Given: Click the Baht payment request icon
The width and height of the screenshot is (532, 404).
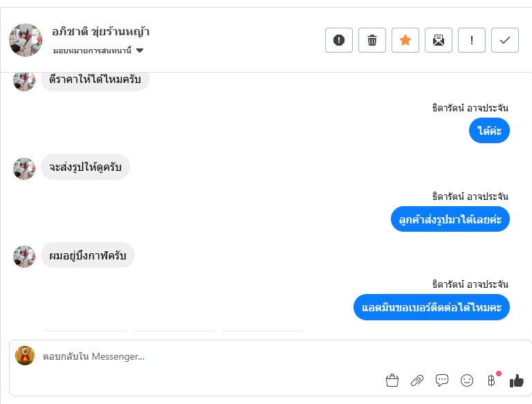Looking at the screenshot, I should pyautogui.click(x=491, y=380).
